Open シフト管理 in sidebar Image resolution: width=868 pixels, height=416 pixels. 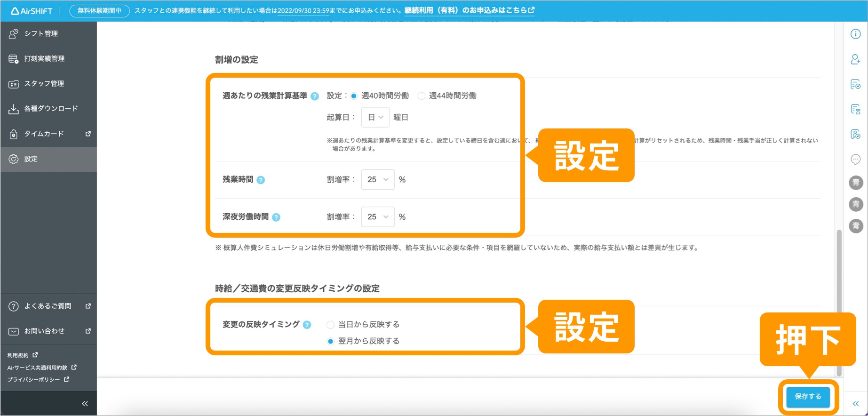41,34
